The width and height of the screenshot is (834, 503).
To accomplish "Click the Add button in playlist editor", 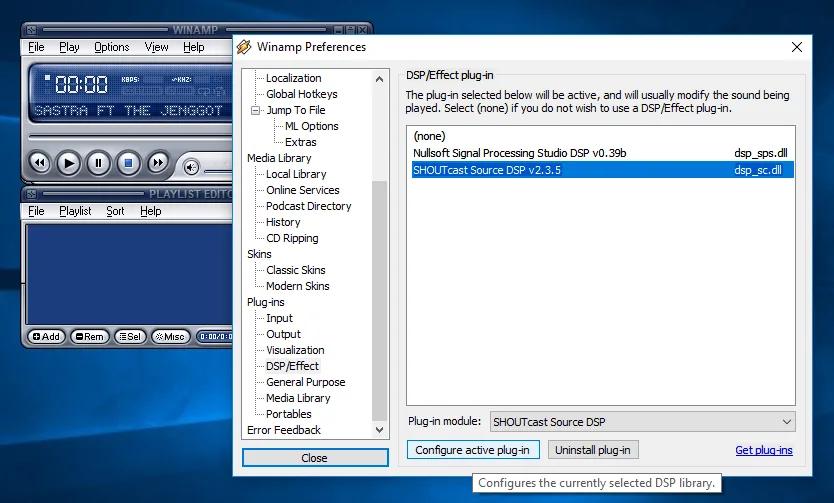I will coord(47,337).
